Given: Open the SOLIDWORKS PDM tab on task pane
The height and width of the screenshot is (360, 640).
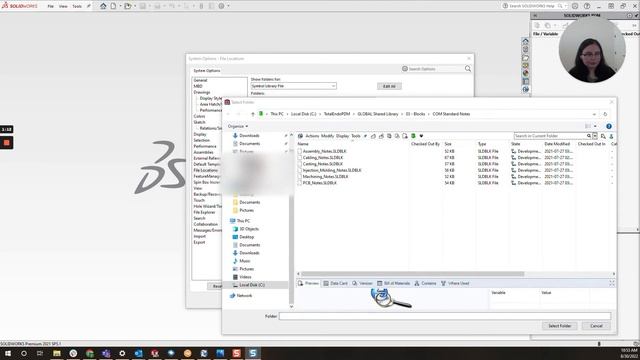Looking at the screenshot, I should point(526,89).
